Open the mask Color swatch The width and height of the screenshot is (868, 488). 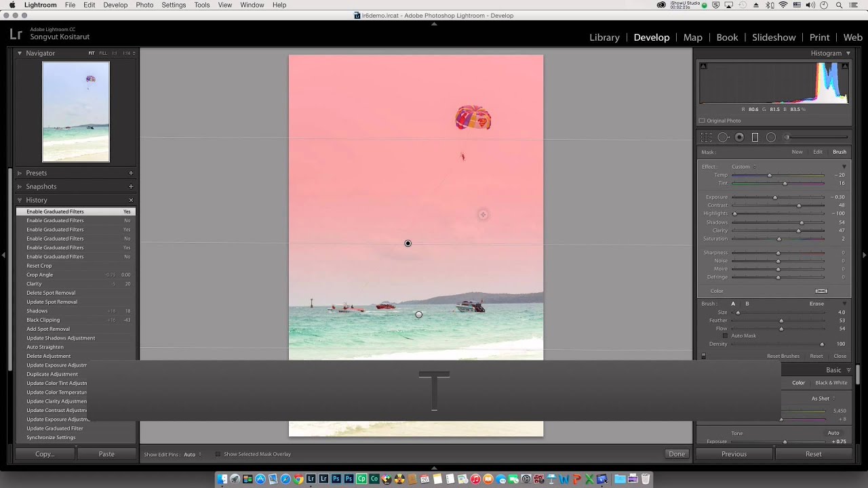821,291
